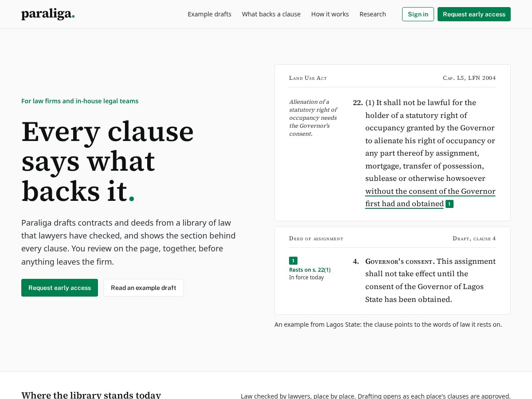
Task: Open How it works page
Action: pyautogui.click(x=330, y=14)
